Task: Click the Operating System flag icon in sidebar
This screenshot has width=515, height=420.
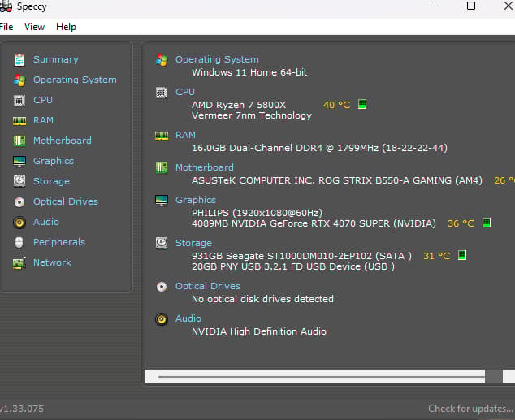Action: click(19, 80)
